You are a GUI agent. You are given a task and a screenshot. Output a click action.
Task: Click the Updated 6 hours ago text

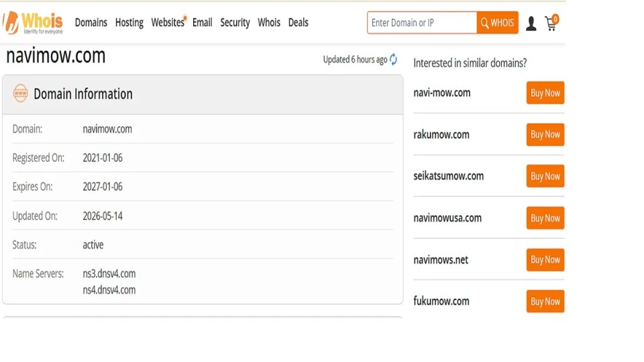coord(356,60)
